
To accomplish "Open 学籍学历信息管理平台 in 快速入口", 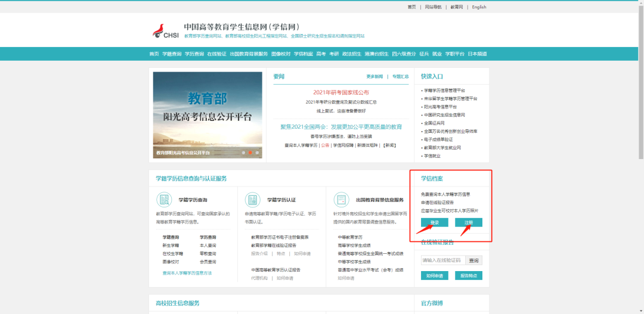I will tap(444, 91).
